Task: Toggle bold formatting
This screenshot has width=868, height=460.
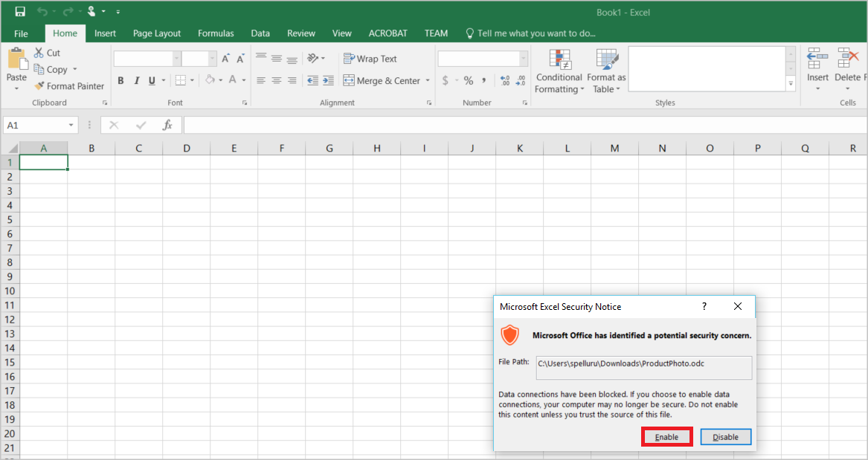Action: pyautogui.click(x=120, y=80)
